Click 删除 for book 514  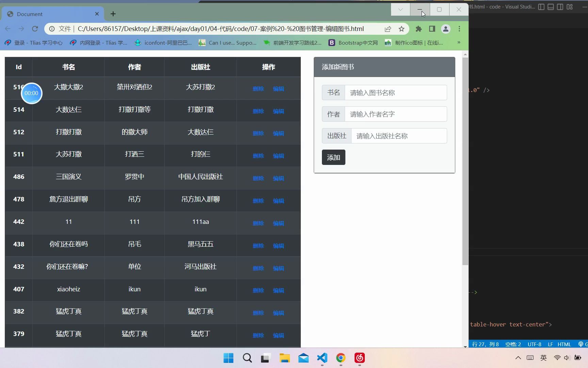[258, 111]
